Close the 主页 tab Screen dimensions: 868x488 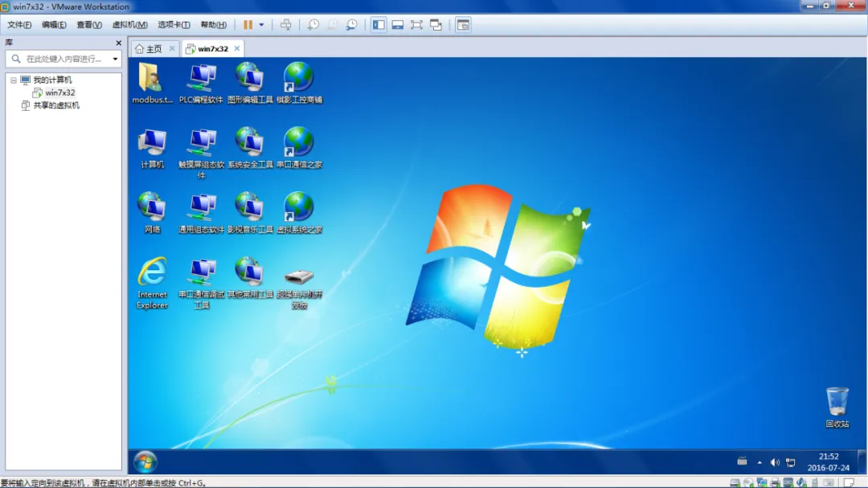click(x=172, y=49)
